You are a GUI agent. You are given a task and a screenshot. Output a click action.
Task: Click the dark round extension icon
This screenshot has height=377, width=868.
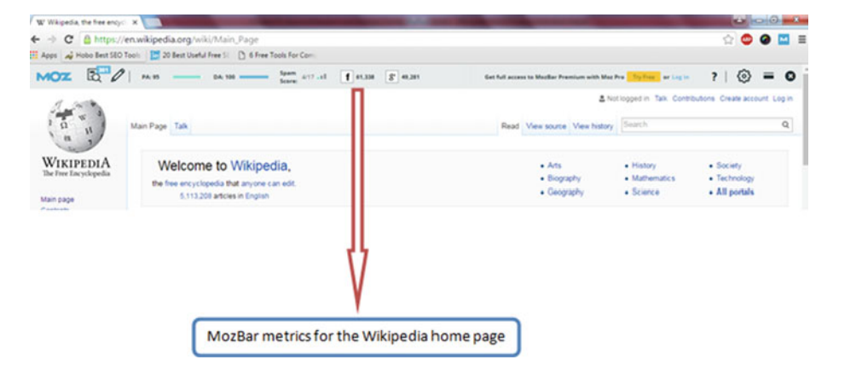[x=765, y=40]
